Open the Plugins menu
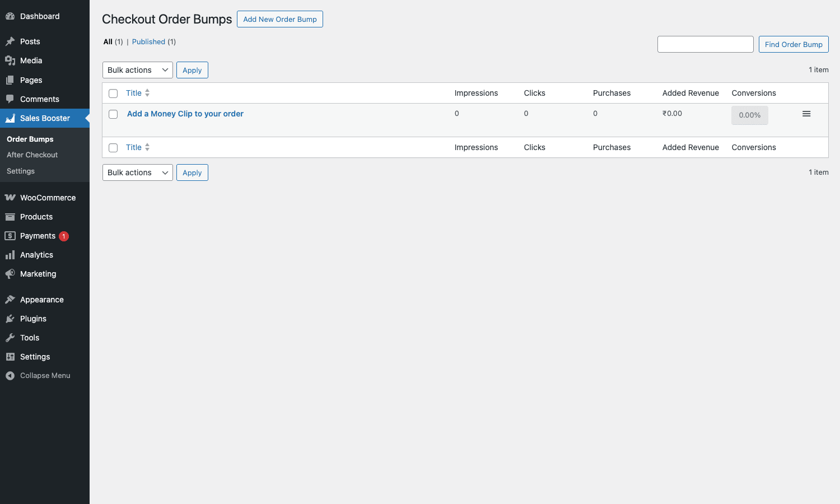 [45, 319]
